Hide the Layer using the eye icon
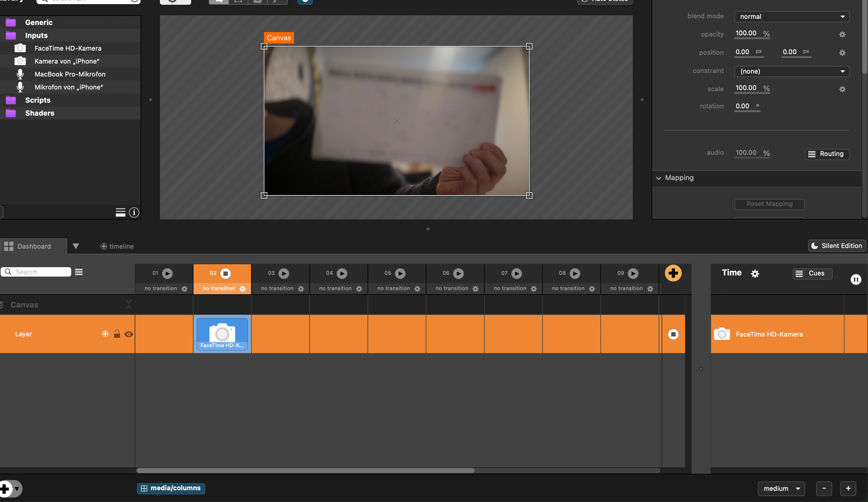868x502 pixels. tap(128, 334)
